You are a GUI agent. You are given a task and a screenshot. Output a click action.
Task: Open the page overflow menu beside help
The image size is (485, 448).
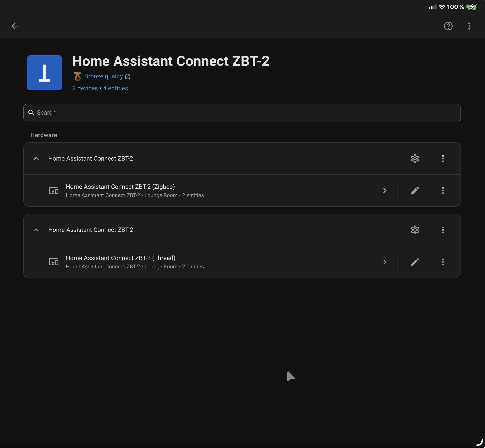pos(469,26)
